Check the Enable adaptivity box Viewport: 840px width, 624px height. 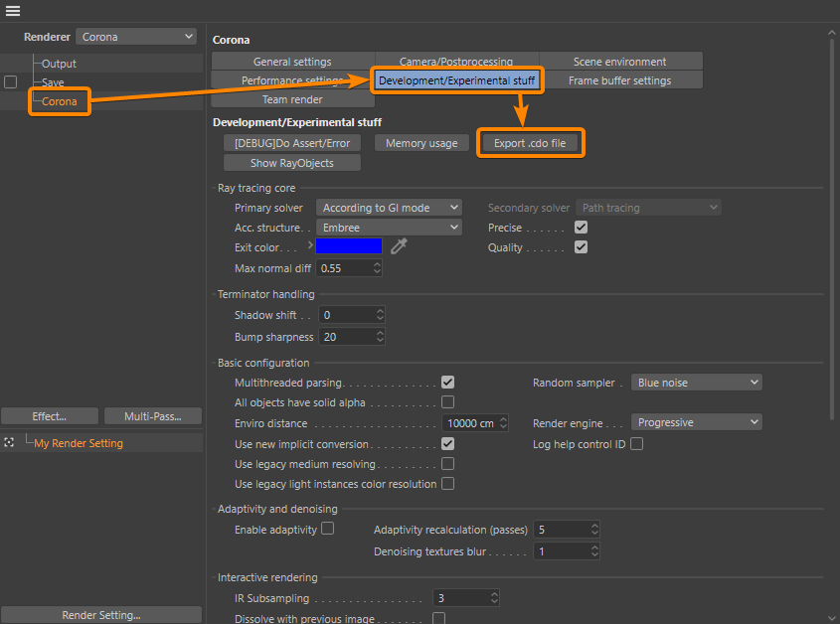(327, 529)
